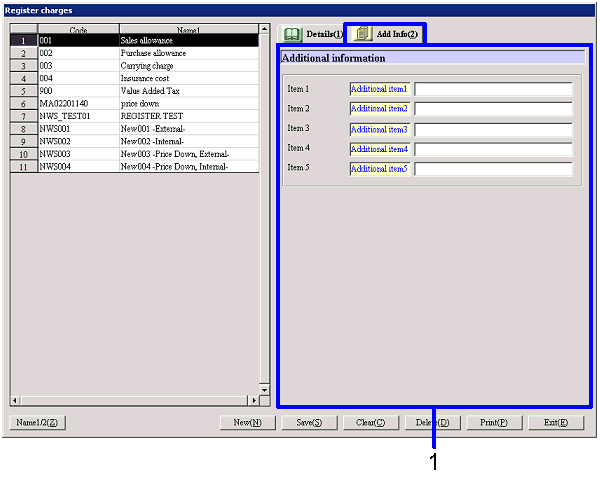
Task: Click the green book icon on Details tab
Action: pyautogui.click(x=292, y=34)
